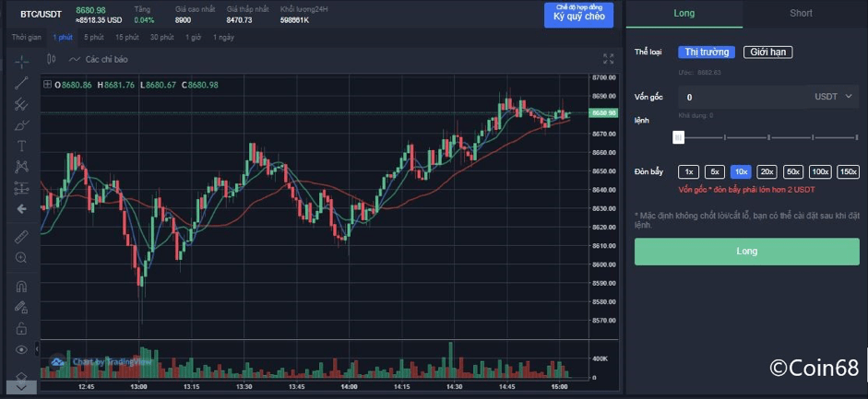Set leverage to 5x

tap(715, 172)
